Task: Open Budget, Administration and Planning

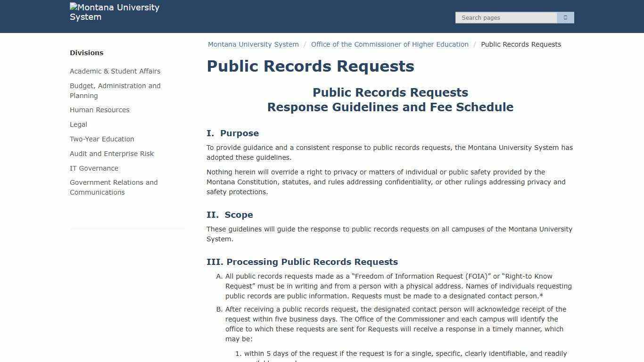Action: pyautogui.click(x=115, y=90)
